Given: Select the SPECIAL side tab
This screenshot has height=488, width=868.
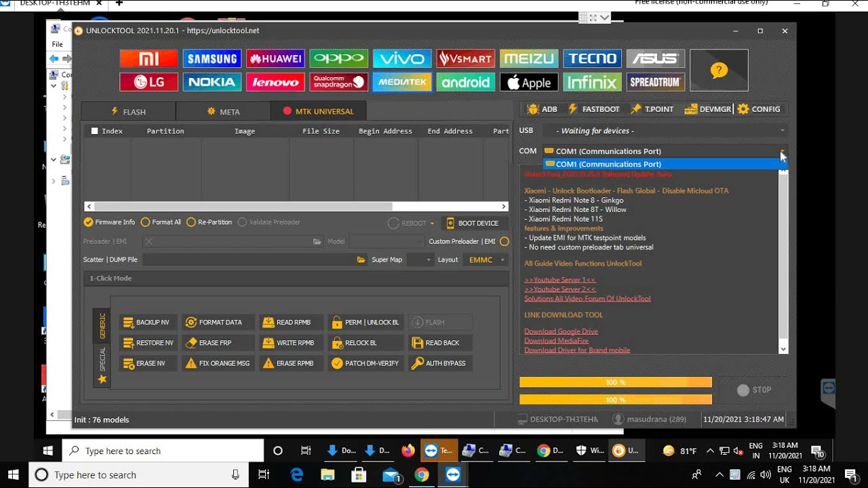Looking at the screenshot, I should 102,365.
